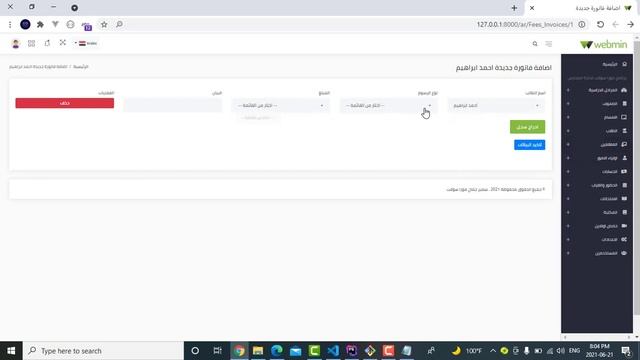640x360 pixels.
Task: Open the apps grid icon in header
Action: (31, 43)
